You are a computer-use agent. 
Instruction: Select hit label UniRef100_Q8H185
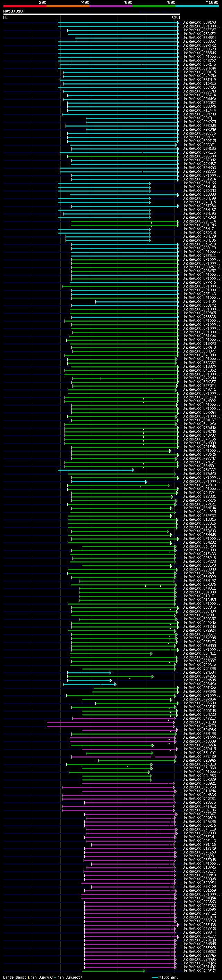point(199,148)
